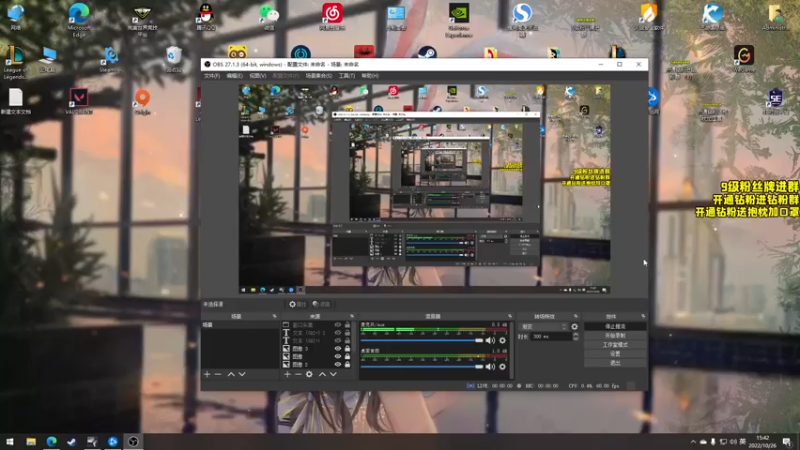The width and height of the screenshot is (800, 450).
Task: Toggle visibility eye of 图像 3 source
Action: coord(338,348)
